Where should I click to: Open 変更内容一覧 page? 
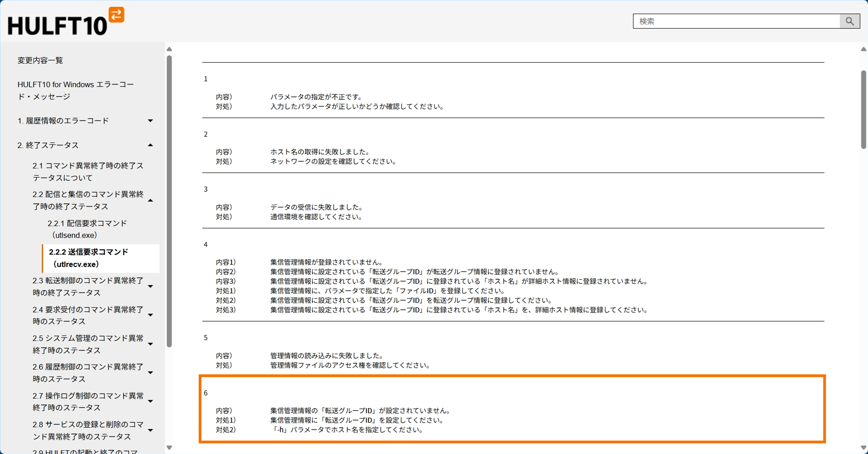pos(40,60)
